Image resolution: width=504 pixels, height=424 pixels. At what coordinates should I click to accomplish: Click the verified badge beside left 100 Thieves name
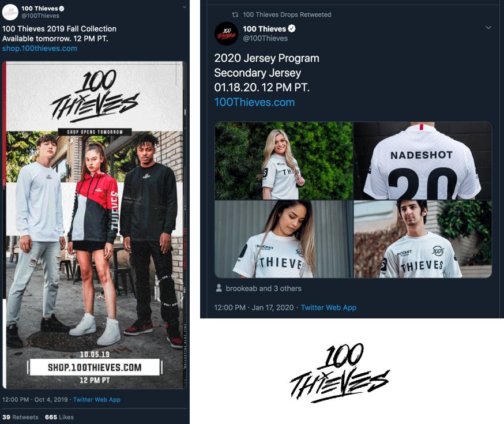tap(62, 8)
